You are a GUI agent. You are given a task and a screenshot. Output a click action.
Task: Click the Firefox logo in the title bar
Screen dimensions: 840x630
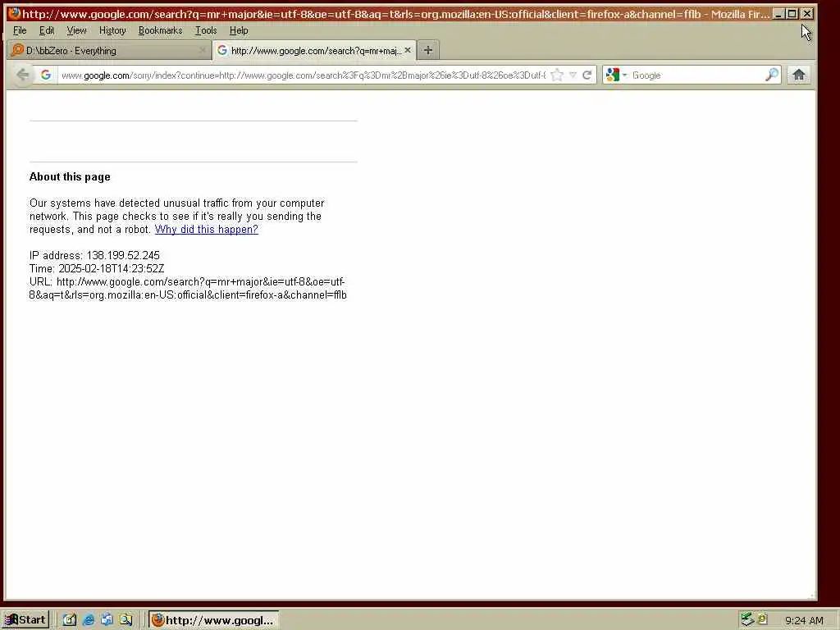[x=14, y=13]
